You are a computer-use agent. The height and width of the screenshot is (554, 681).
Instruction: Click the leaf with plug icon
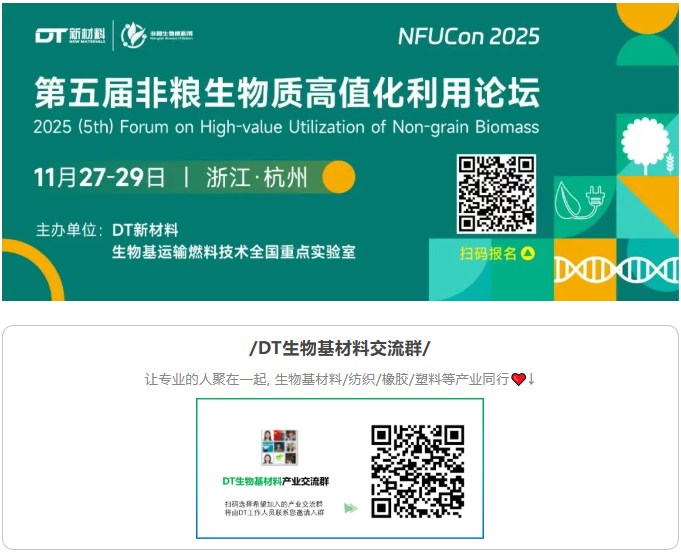[580, 201]
